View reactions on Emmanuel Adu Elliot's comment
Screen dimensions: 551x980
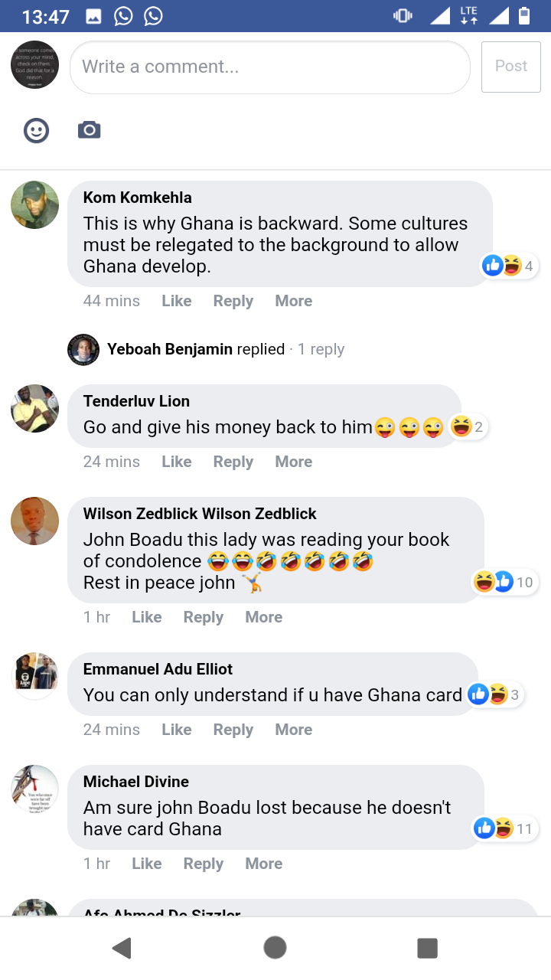(495, 694)
